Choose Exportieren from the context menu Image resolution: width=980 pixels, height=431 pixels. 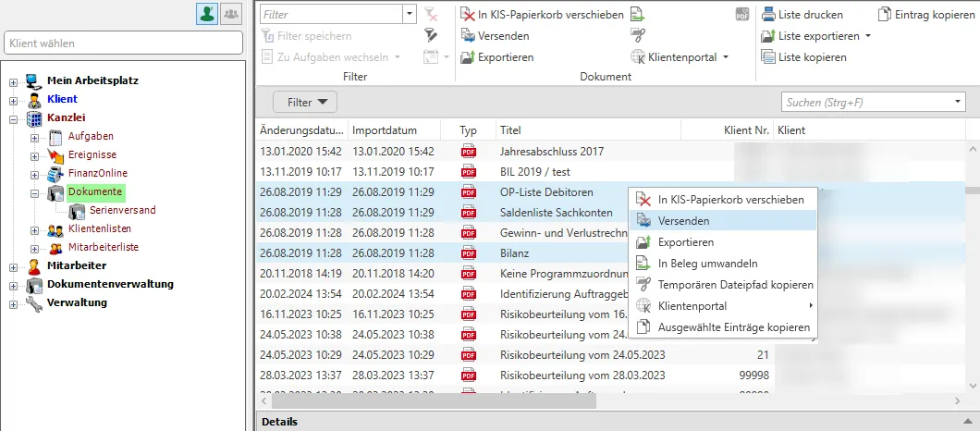723,242
